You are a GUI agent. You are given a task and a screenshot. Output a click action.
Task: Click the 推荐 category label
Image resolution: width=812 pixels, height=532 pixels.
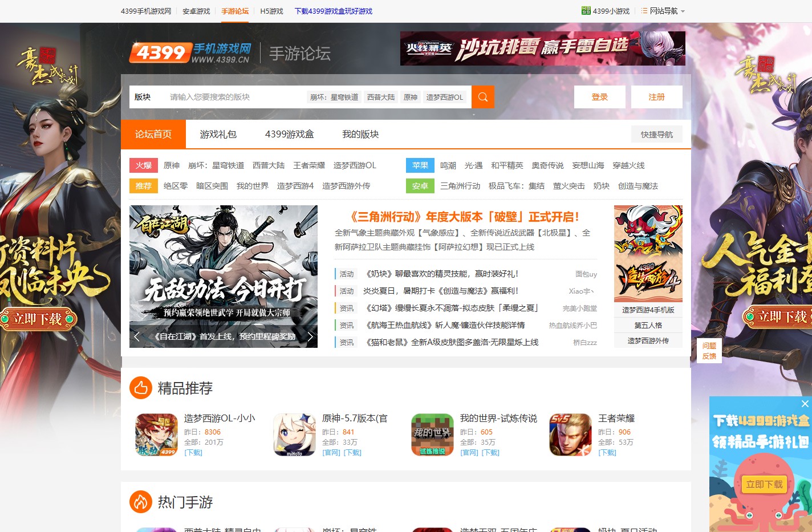[144, 186]
